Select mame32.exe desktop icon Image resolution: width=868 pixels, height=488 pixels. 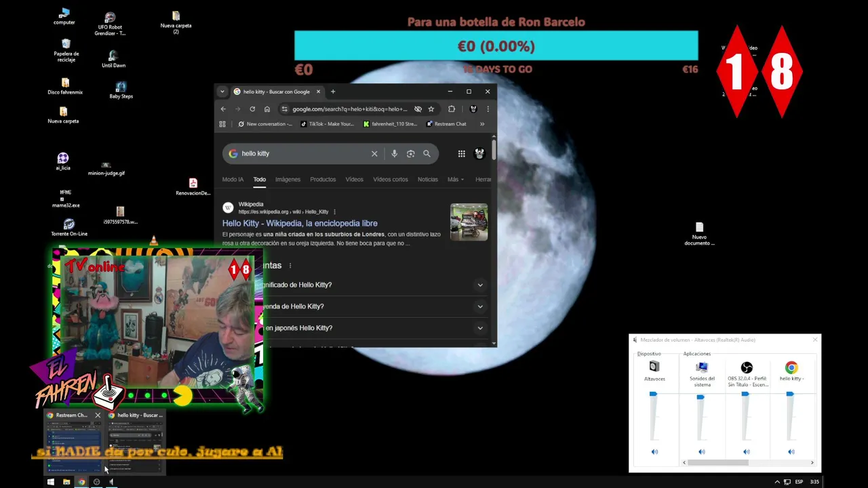[66, 199]
